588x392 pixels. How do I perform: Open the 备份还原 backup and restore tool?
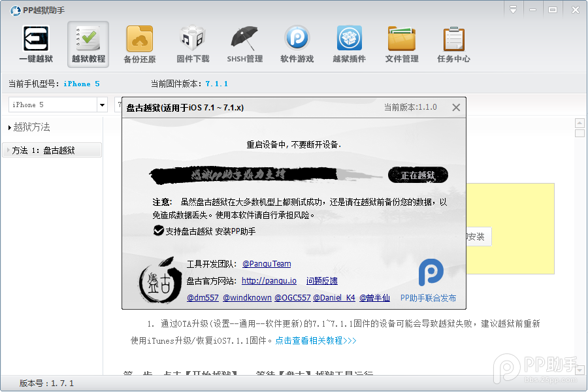pos(140,44)
